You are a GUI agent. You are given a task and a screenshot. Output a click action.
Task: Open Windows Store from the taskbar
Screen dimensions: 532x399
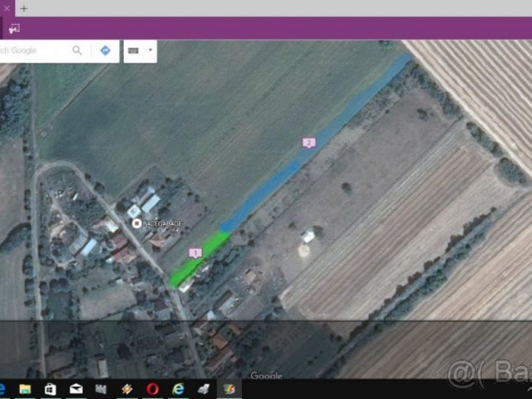(x=50, y=389)
